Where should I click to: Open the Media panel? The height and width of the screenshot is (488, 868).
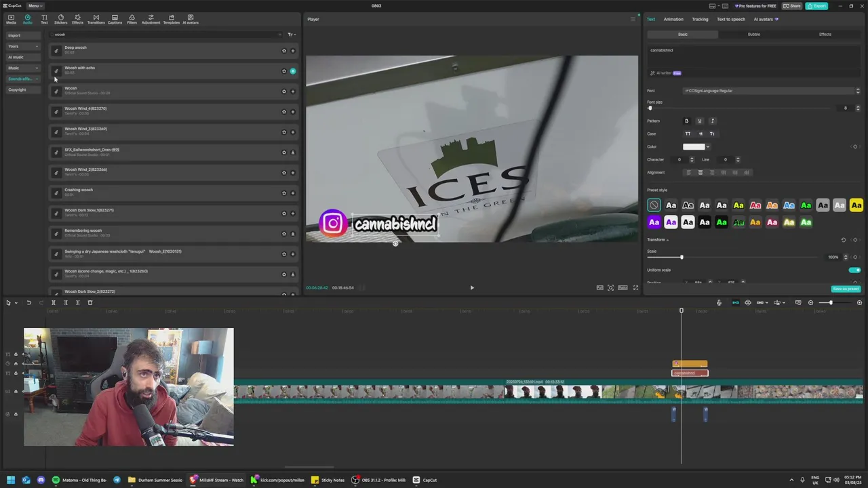pos(11,19)
